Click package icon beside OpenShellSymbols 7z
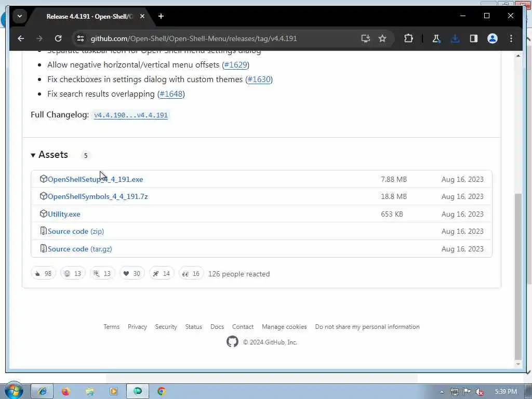This screenshot has height=399, width=532. tap(44, 196)
